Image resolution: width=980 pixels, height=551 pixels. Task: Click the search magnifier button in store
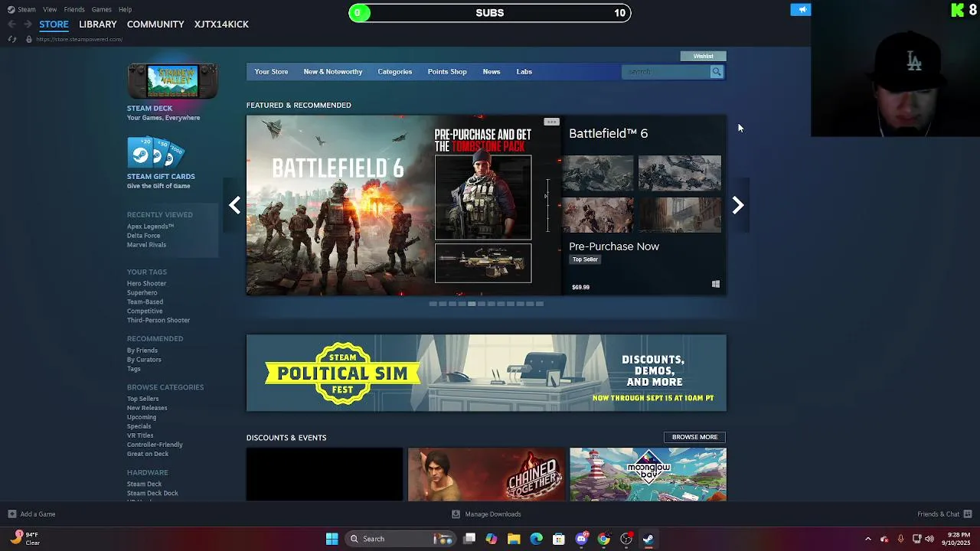(x=717, y=72)
